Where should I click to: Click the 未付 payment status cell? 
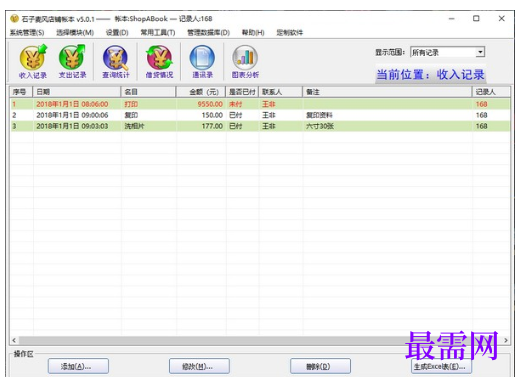click(235, 104)
